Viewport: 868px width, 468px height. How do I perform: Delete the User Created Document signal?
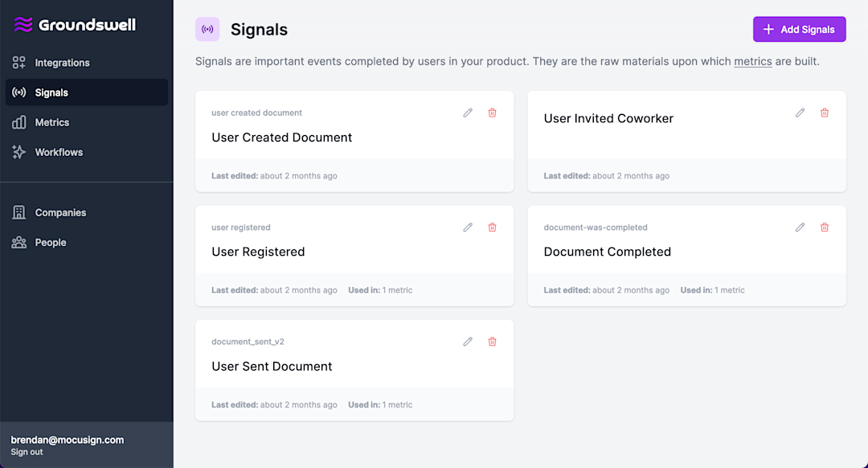[493, 113]
